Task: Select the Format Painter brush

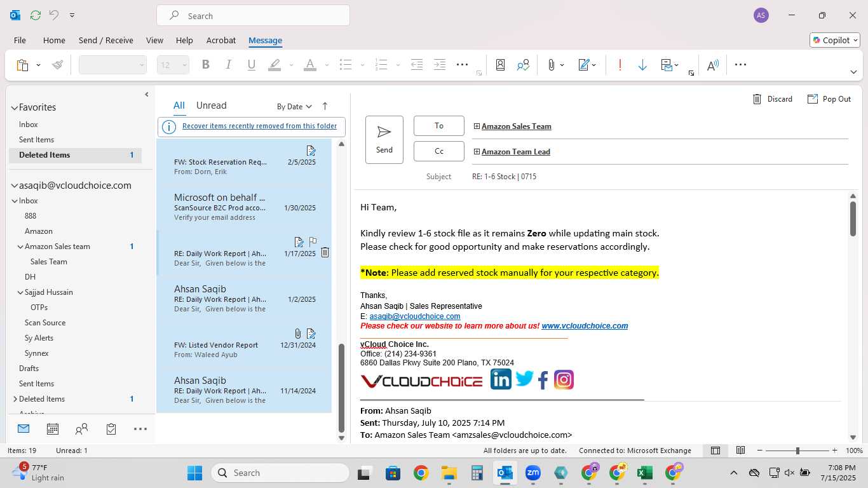Action: [58, 65]
